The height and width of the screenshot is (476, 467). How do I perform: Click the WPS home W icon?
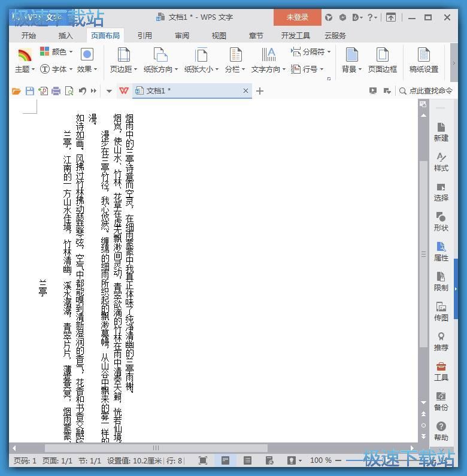[124, 91]
